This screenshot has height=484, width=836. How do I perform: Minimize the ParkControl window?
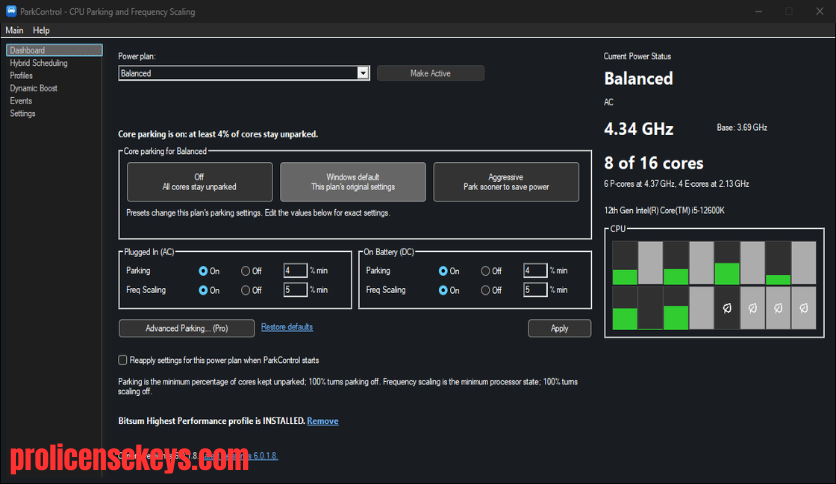click(759, 11)
